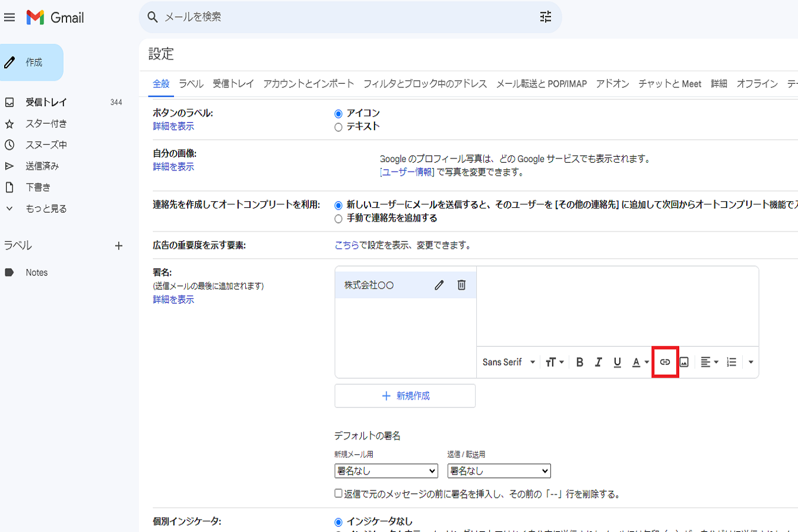The width and height of the screenshot is (798, 532).
Task: Toggle underline formatting in signature editor
Action: click(x=617, y=362)
